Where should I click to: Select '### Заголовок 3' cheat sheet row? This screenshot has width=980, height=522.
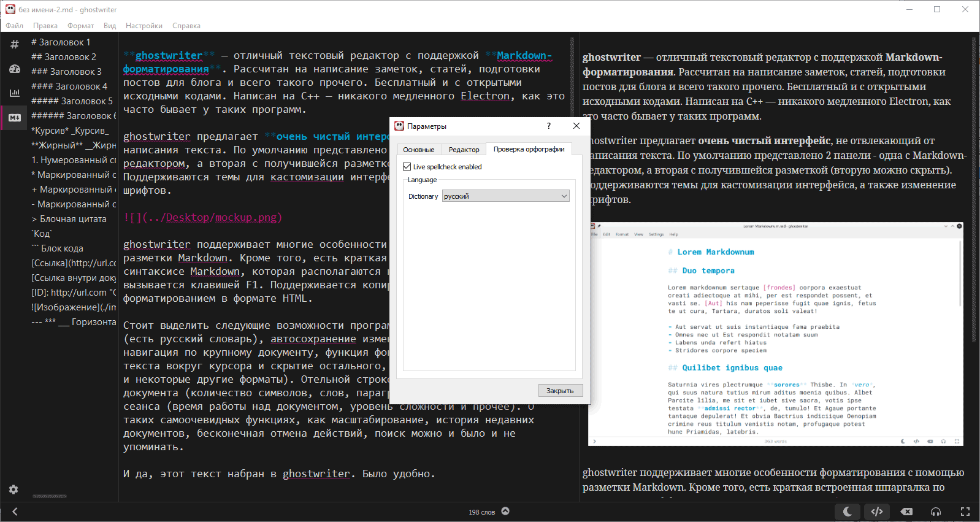(x=73, y=72)
